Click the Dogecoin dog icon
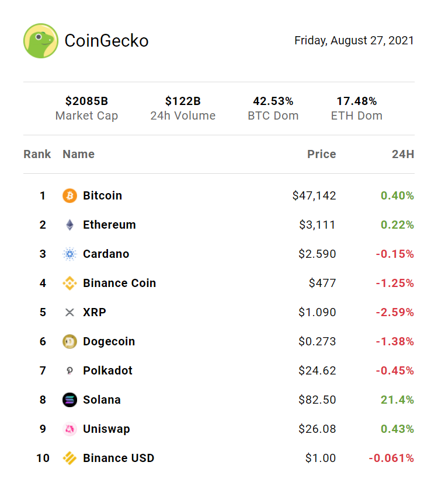The image size is (438, 504). [69, 342]
